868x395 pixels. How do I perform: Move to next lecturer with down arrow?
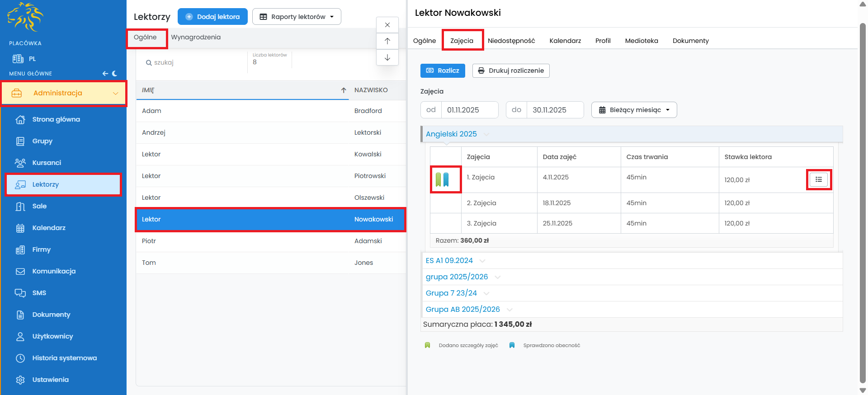coord(387,57)
